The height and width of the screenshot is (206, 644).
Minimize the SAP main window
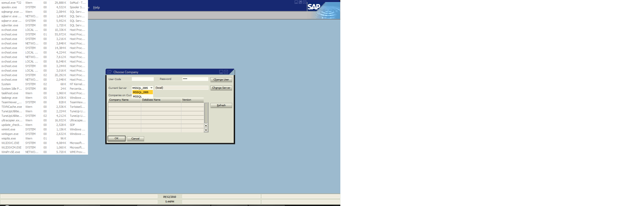tap(296, 2)
